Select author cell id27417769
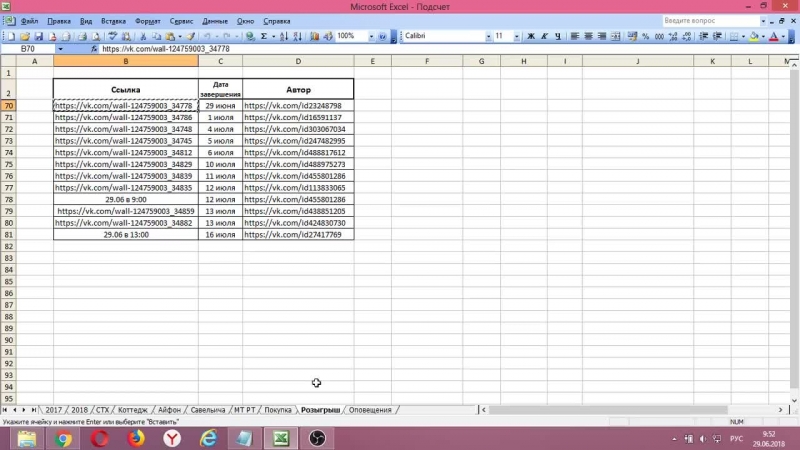 coord(298,235)
